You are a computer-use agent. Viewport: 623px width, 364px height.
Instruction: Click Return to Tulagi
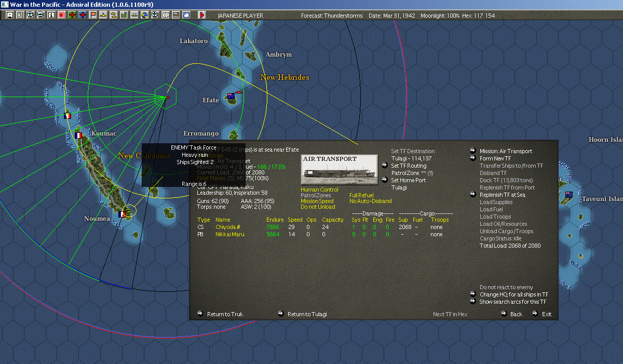[307, 314]
